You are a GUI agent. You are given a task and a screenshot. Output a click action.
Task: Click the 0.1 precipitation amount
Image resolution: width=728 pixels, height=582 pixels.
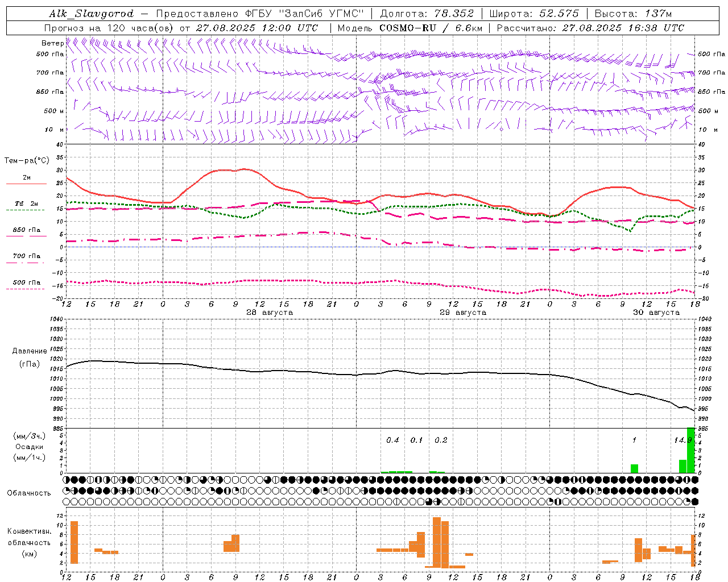416,440
